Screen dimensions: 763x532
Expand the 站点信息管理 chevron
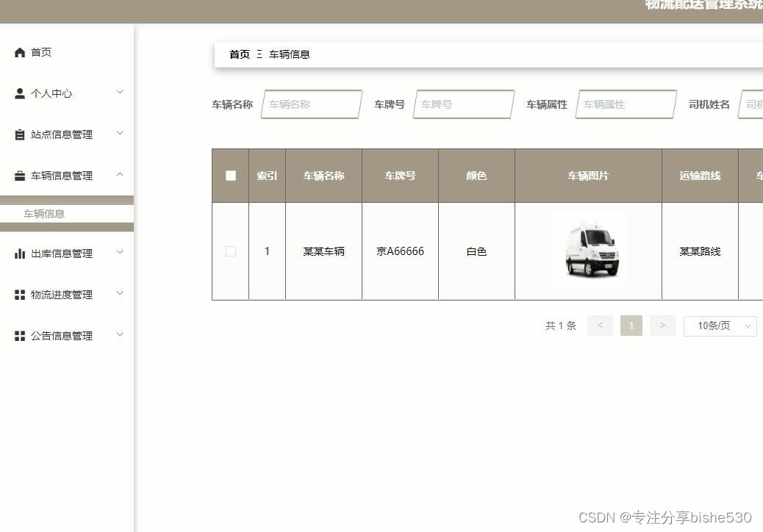[x=120, y=133]
